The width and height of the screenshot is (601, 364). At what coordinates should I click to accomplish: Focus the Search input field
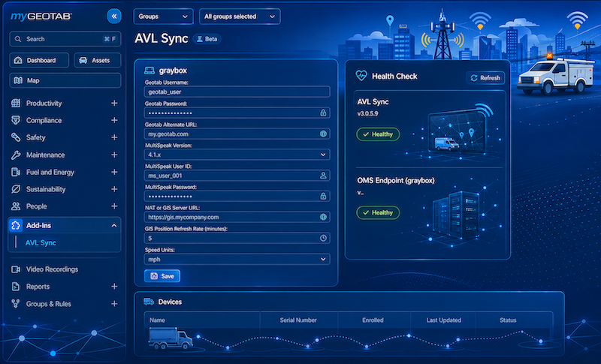click(x=65, y=39)
